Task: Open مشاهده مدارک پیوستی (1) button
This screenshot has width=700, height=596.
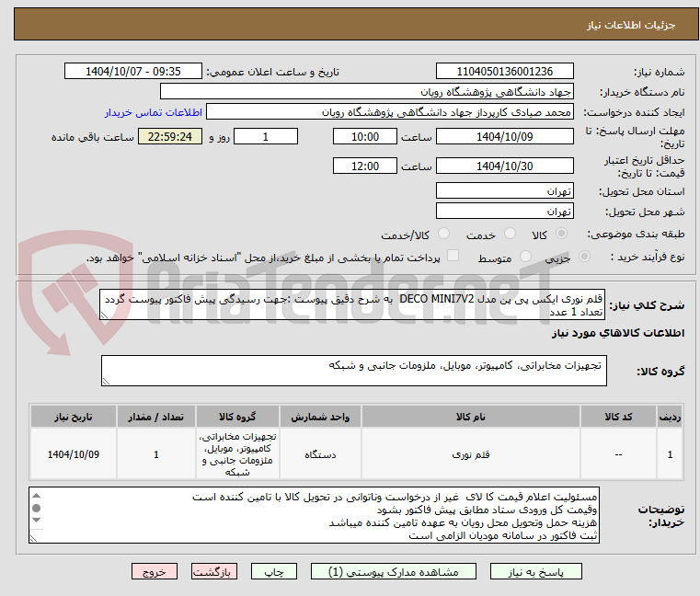Action: point(394,571)
